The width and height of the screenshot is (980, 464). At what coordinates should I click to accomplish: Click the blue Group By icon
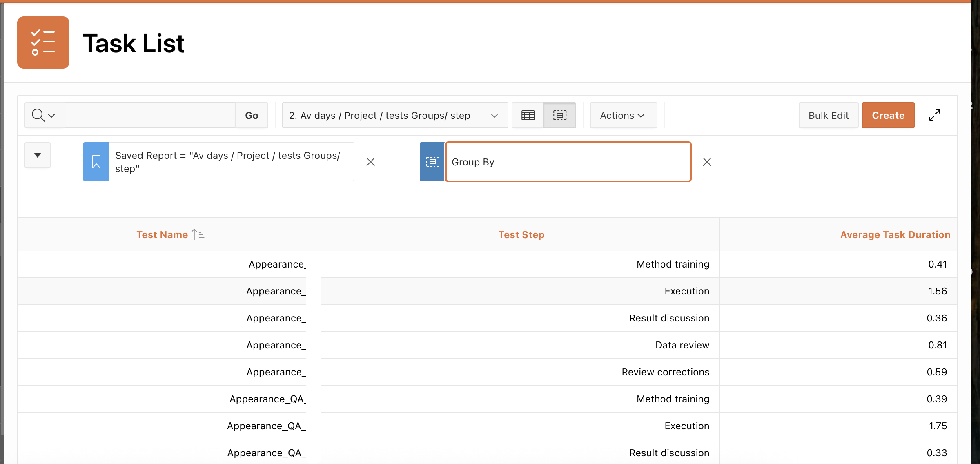(x=432, y=162)
